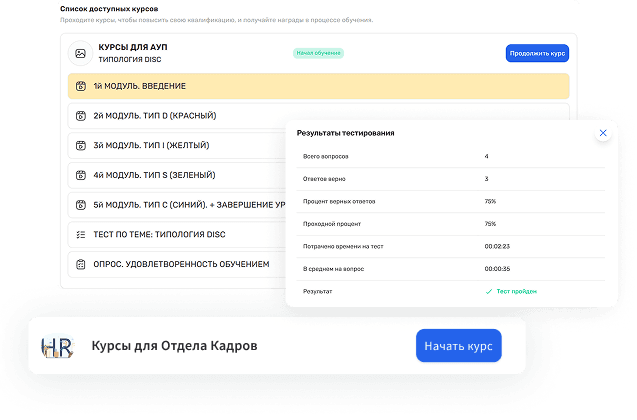Open the 1й МОДУЛЬ. ВВЕДЕНИЕ row

pyautogui.click(x=318, y=86)
